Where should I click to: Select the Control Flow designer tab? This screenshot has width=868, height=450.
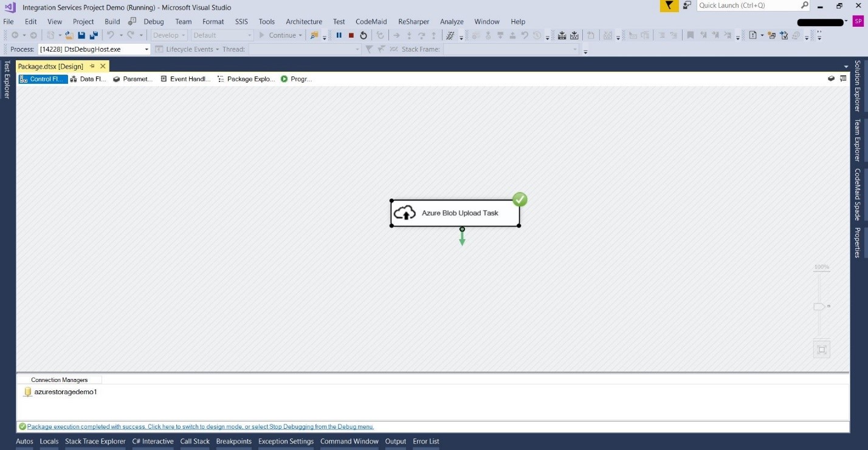pos(43,79)
